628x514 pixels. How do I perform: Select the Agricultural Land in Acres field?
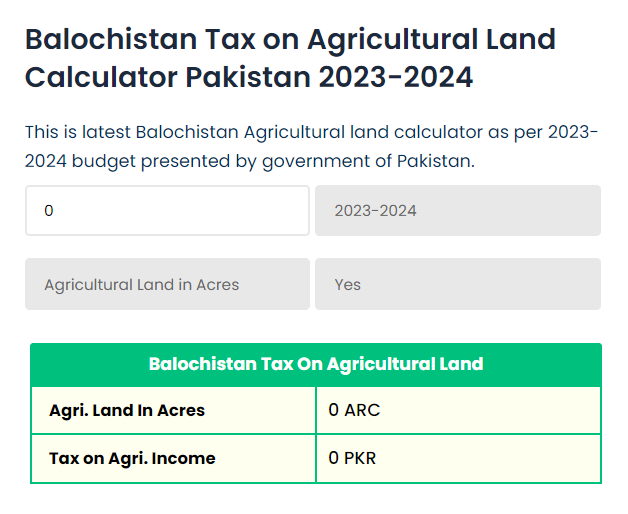[x=167, y=284]
